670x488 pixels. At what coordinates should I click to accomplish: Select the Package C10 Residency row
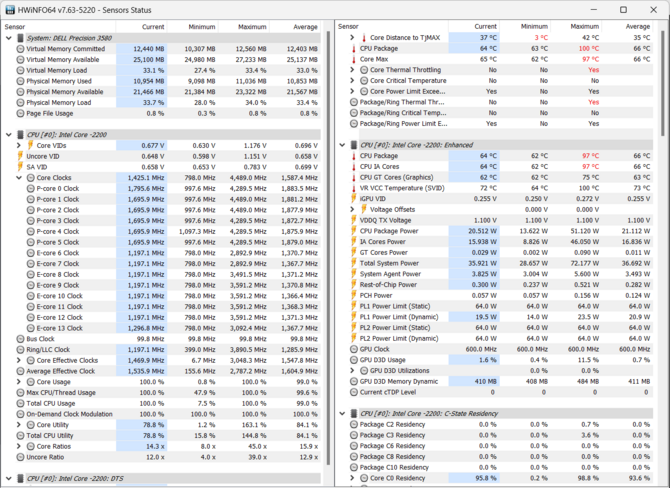pos(501,467)
